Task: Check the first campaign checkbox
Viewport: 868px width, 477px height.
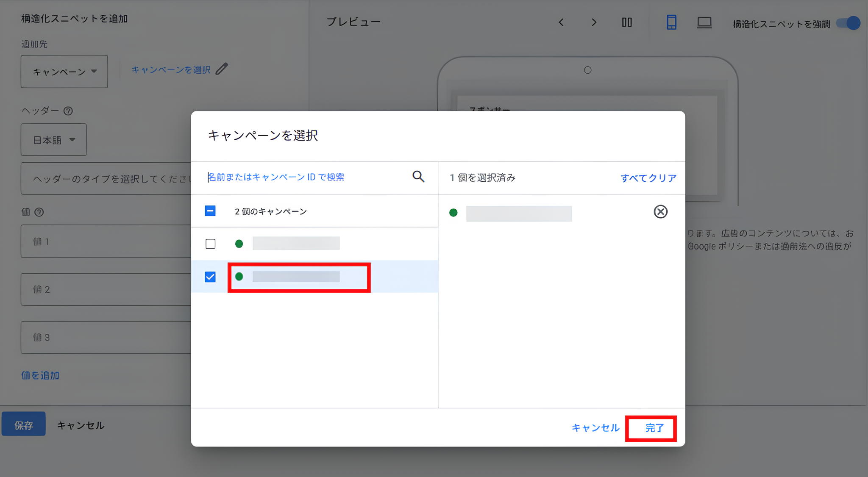Action: click(211, 244)
